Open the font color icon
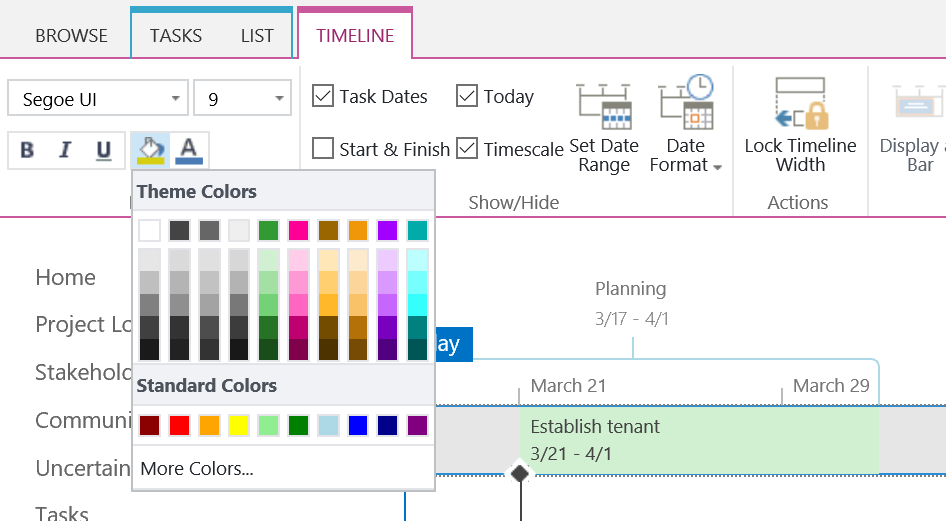The width and height of the screenshot is (946, 521). tap(189, 150)
